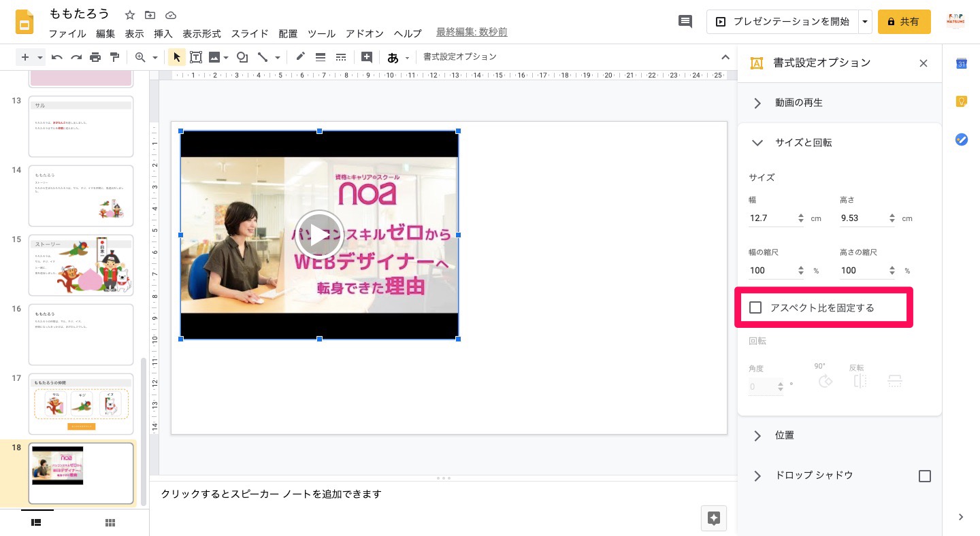The image size is (980, 536).
Task: Open the ヘルプ menu
Action: [x=408, y=33]
